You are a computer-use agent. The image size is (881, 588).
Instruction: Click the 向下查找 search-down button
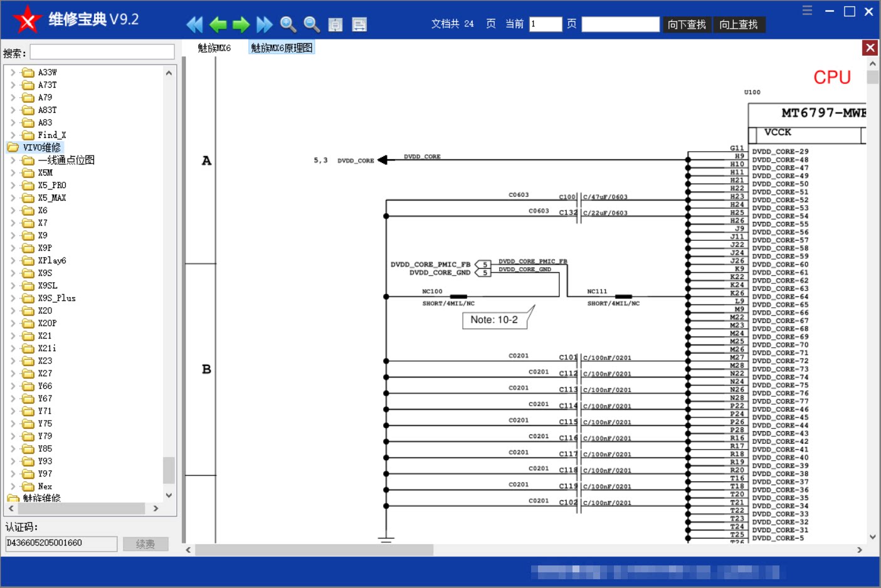pos(687,24)
